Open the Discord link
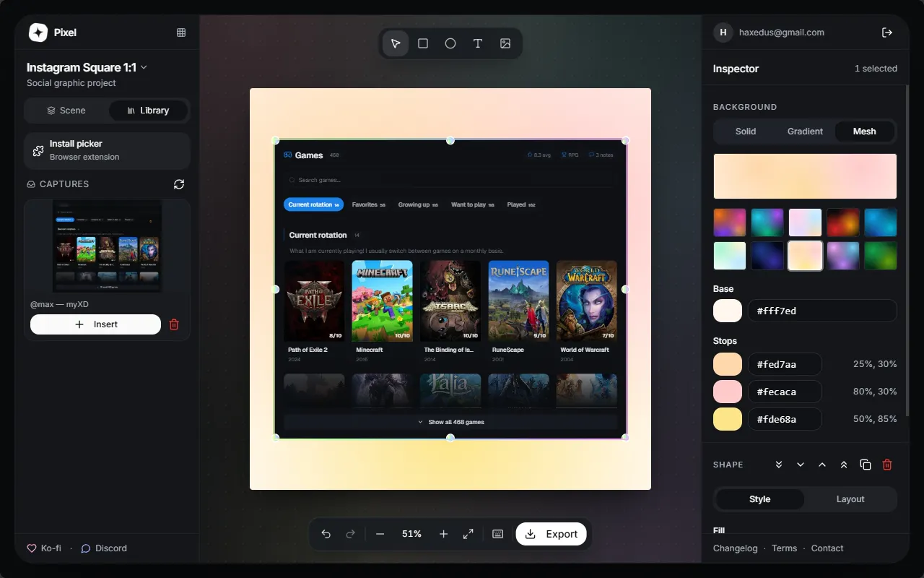Image resolution: width=924 pixels, height=578 pixels. coord(104,548)
